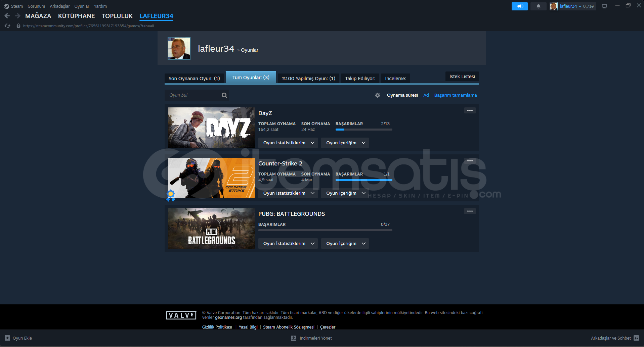
Task: Go to MAĞAZA section
Action: click(38, 16)
